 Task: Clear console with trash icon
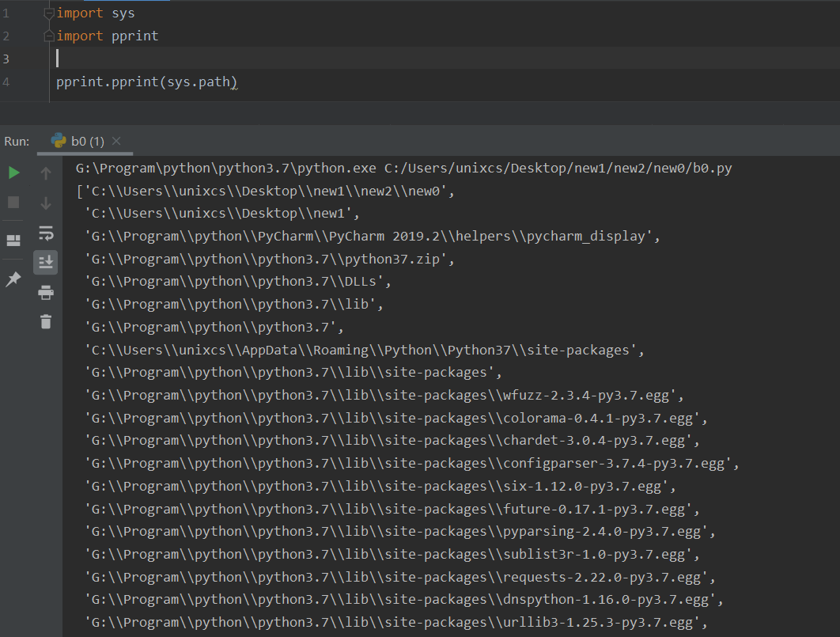click(x=46, y=321)
